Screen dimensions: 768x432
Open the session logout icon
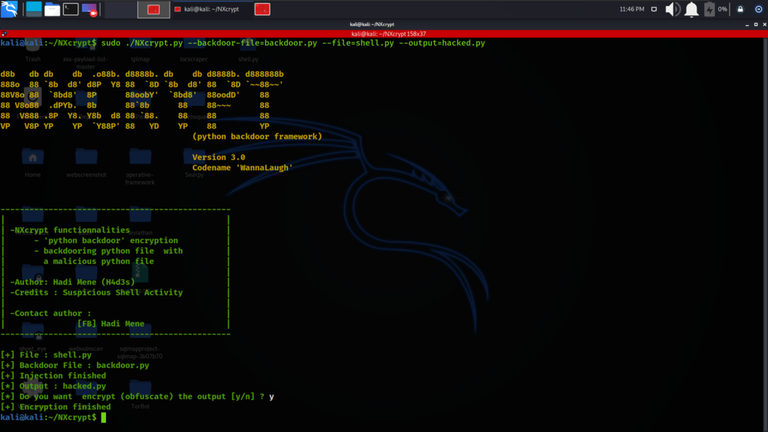(x=758, y=9)
